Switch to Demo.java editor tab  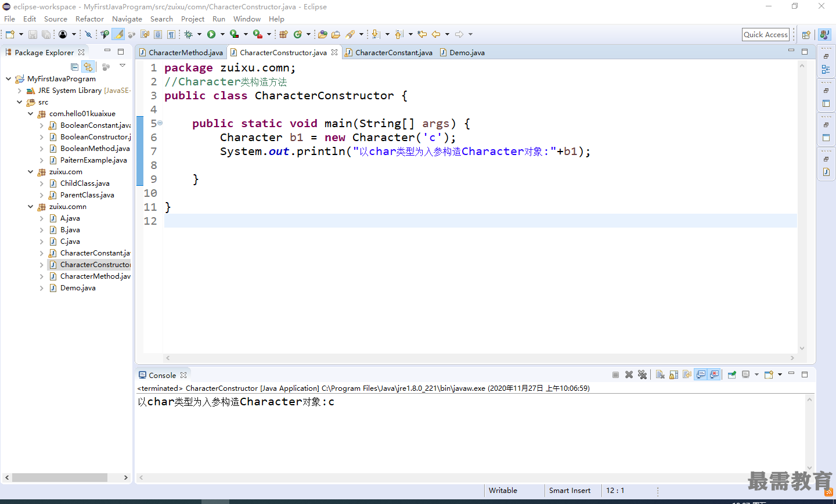pyautogui.click(x=463, y=52)
